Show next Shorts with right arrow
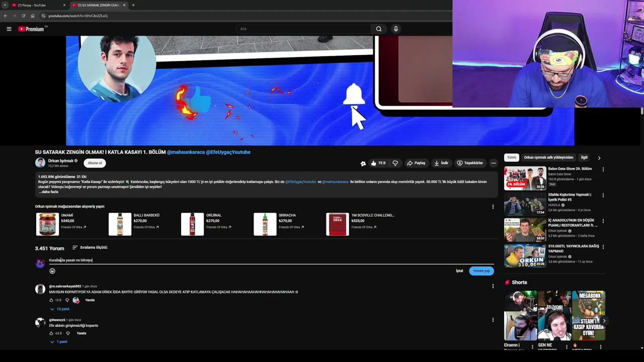This screenshot has width=644, height=362. tap(604, 320)
